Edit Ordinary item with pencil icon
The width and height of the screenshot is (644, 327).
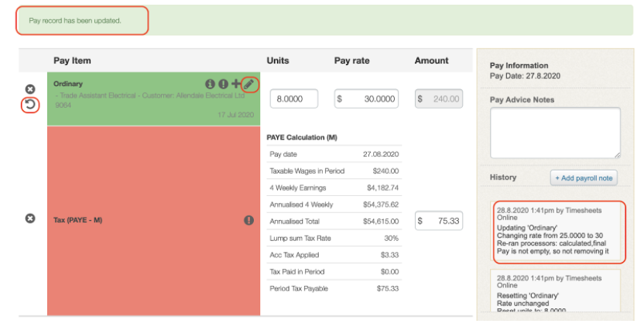[249, 84]
